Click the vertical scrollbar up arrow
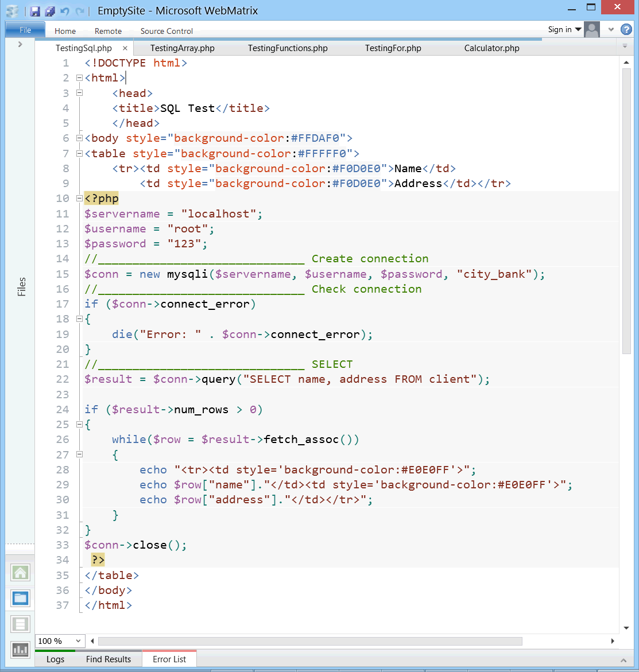This screenshot has height=672, width=639. [x=626, y=63]
